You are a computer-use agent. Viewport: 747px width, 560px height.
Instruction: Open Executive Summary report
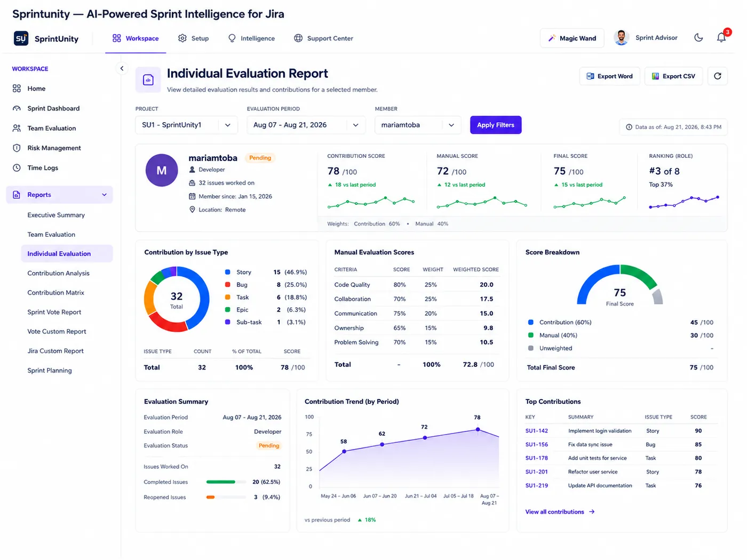(56, 215)
